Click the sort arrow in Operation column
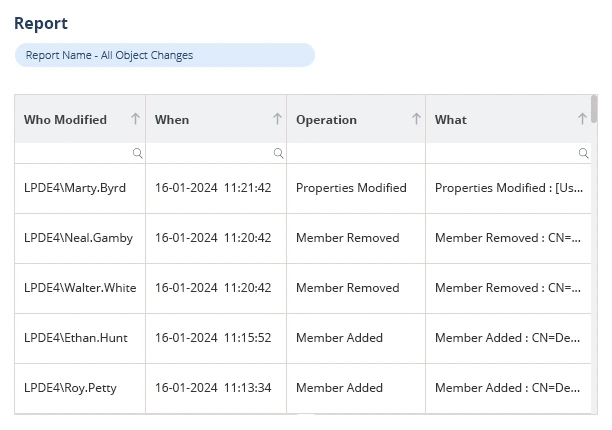Viewport: 612px width, 430px height. 416,119
